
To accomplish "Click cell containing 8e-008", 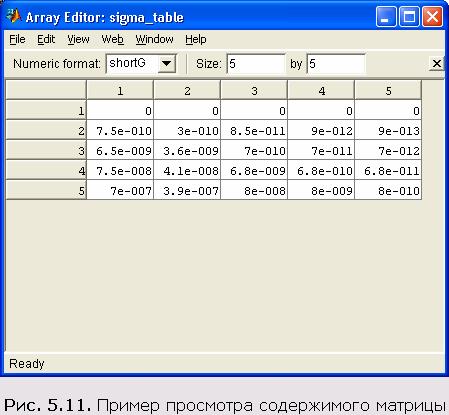I will (254, 190).
